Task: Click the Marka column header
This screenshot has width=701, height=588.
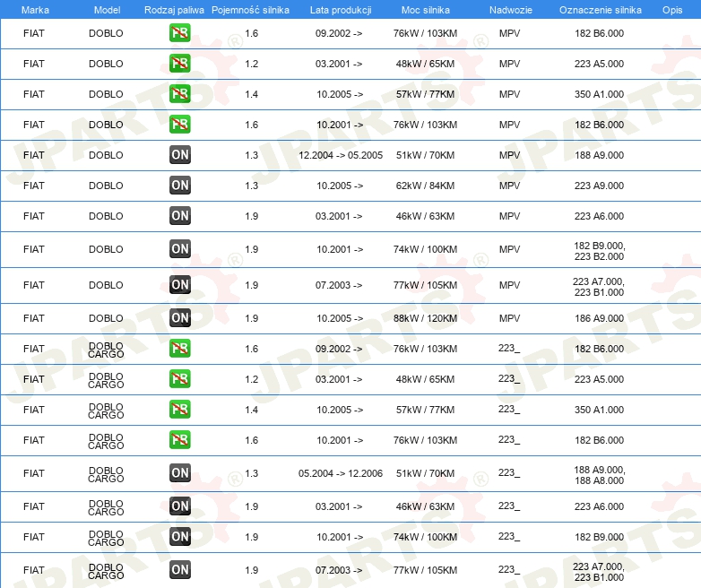Action: click(x=35, y=10)
